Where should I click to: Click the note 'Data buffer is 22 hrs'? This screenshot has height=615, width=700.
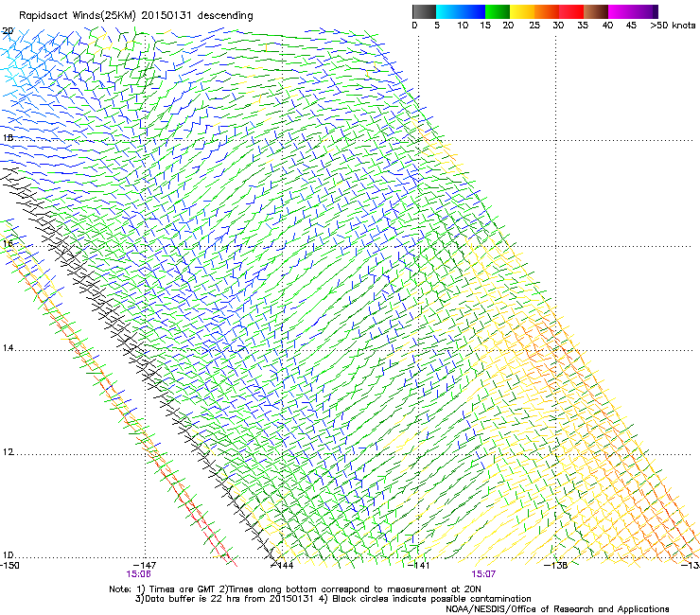191,599
